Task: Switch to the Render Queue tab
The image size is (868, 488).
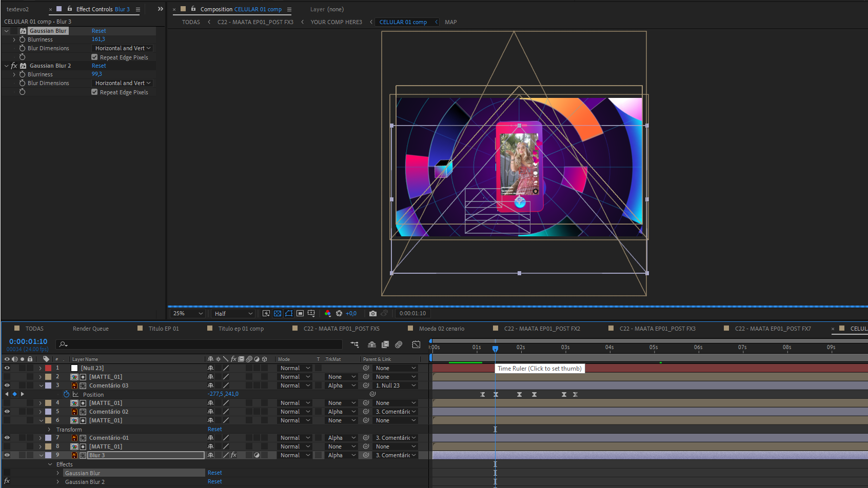Action: click(x=90, y=329)
